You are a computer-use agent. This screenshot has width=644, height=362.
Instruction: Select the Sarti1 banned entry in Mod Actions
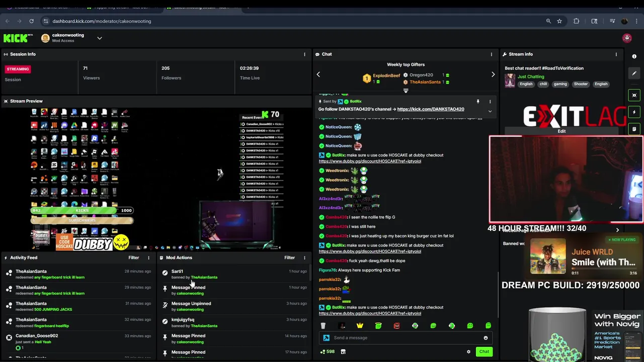pos(234,275)
